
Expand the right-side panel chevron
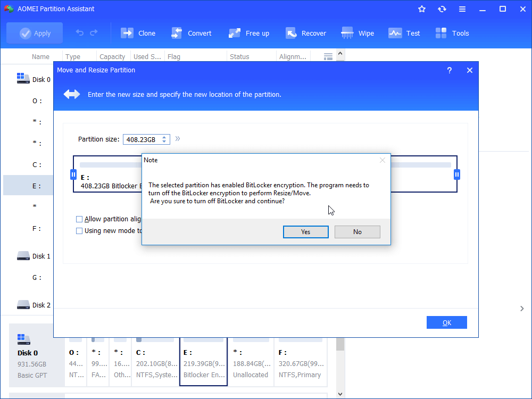522,308
